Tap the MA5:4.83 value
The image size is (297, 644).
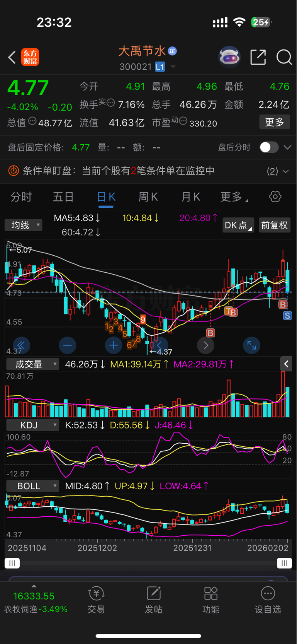point(77,218)
